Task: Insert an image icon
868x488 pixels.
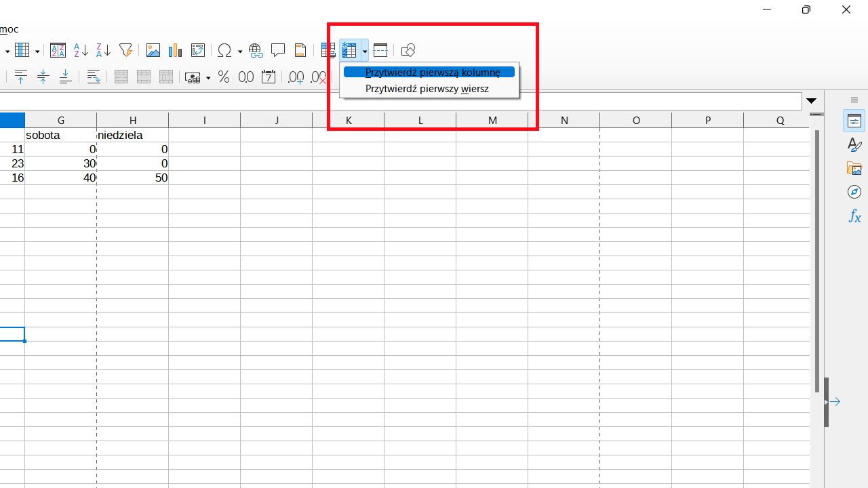Action: 153,50
